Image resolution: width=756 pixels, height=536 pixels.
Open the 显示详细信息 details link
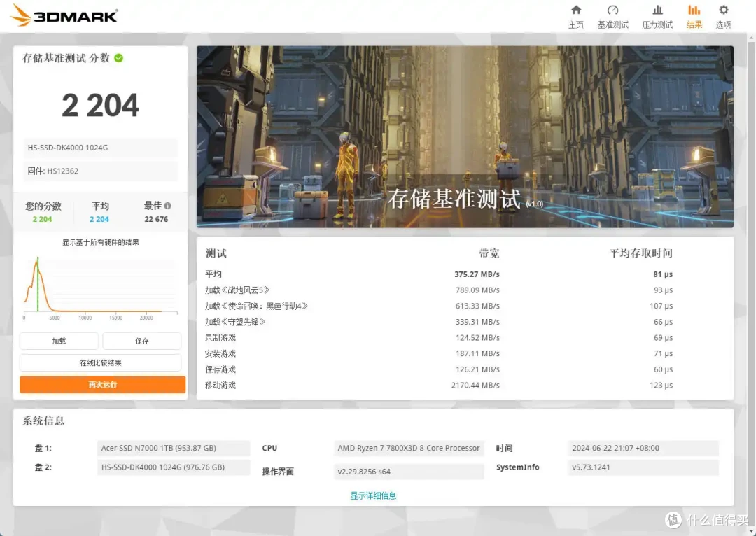[372, 495]
